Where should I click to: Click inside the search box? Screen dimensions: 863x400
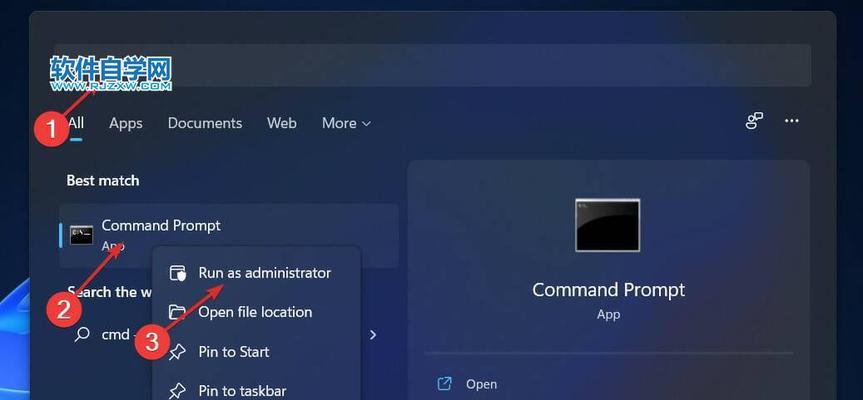[433, 65]
